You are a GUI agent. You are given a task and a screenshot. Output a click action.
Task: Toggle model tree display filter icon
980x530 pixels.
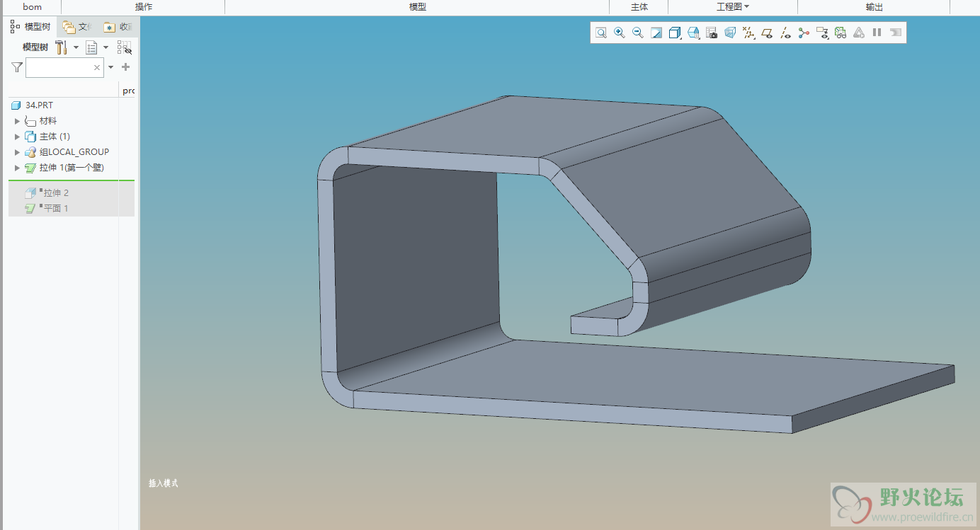pyautogui.click(x=124, y=47)
